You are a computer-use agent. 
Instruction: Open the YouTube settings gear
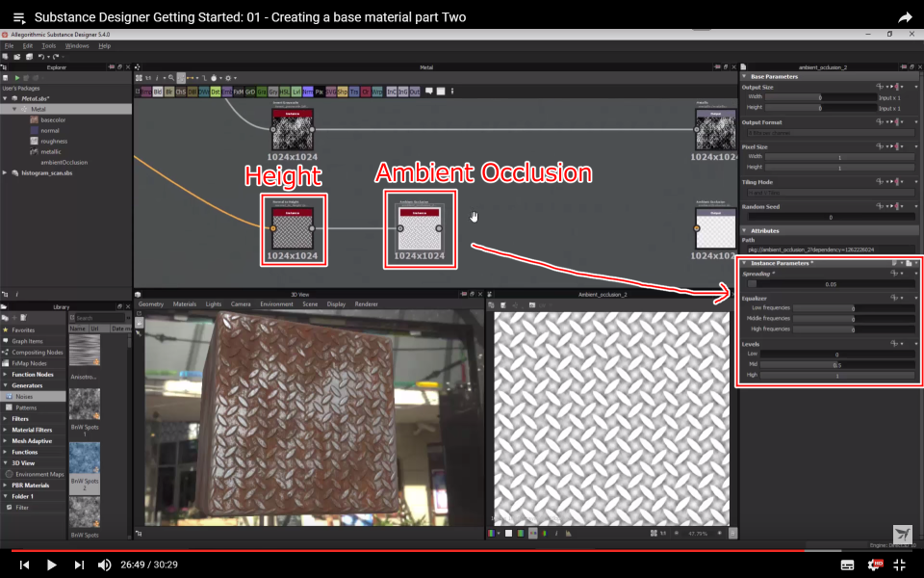[x=875, y=565]
